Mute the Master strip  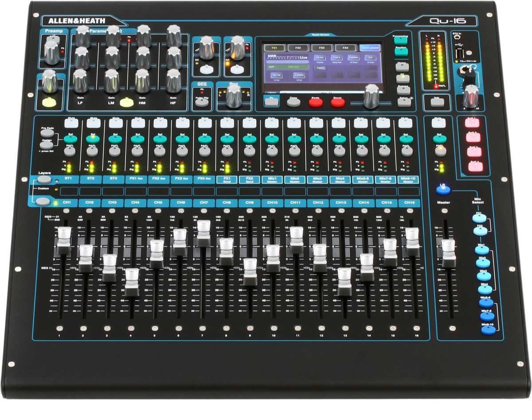(439, 124)
